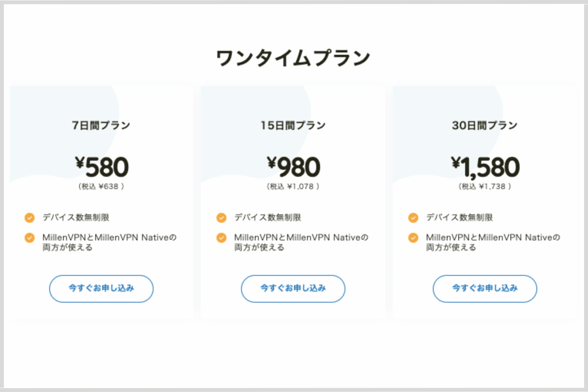Click the checkmark icon beside デバイス数無制限 in the 7-day plan
This screenshot has height=392, width=588.
(29, 218)
